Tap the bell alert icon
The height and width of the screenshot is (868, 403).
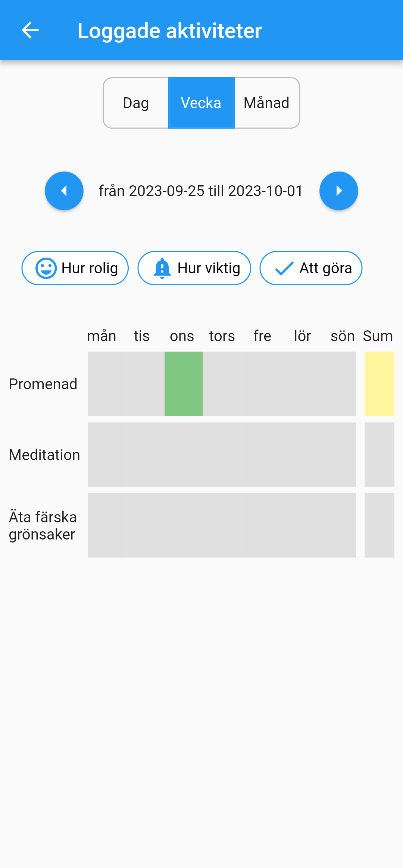[x=162, y=268]
